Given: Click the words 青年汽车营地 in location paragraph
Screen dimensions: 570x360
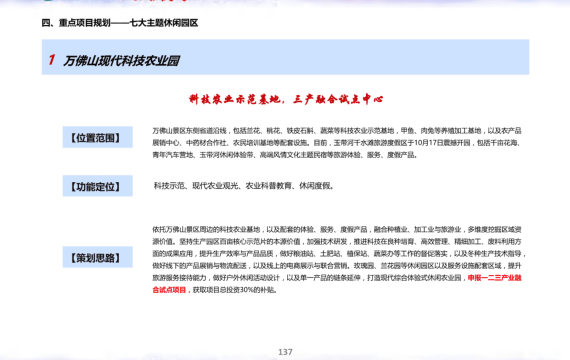Looking at the screenshot, I should pos(173,155).
